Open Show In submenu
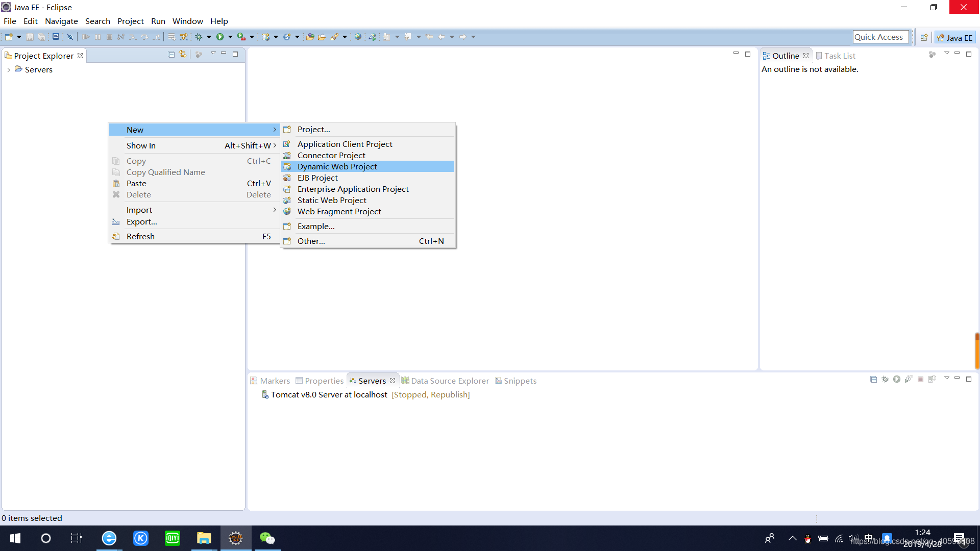 (x=194, y=145)
